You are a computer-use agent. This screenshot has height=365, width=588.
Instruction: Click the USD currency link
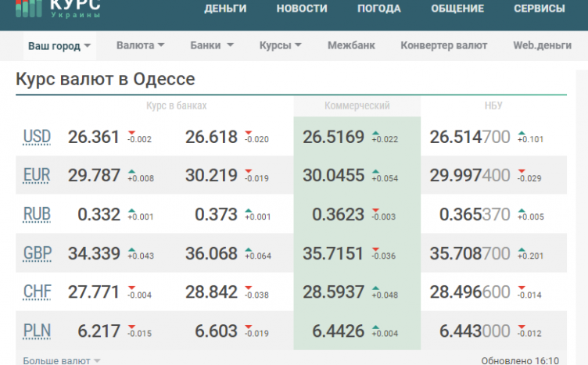tap(37, 138)
